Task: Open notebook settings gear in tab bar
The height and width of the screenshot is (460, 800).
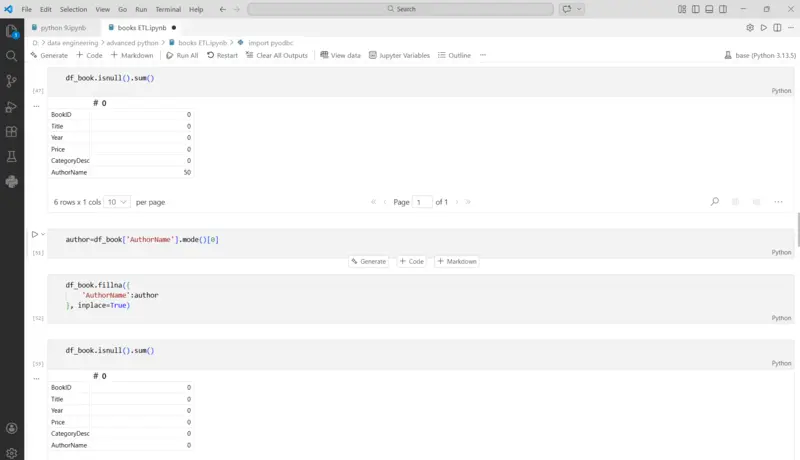Action: pyautogui.click(x=750, y=28)
